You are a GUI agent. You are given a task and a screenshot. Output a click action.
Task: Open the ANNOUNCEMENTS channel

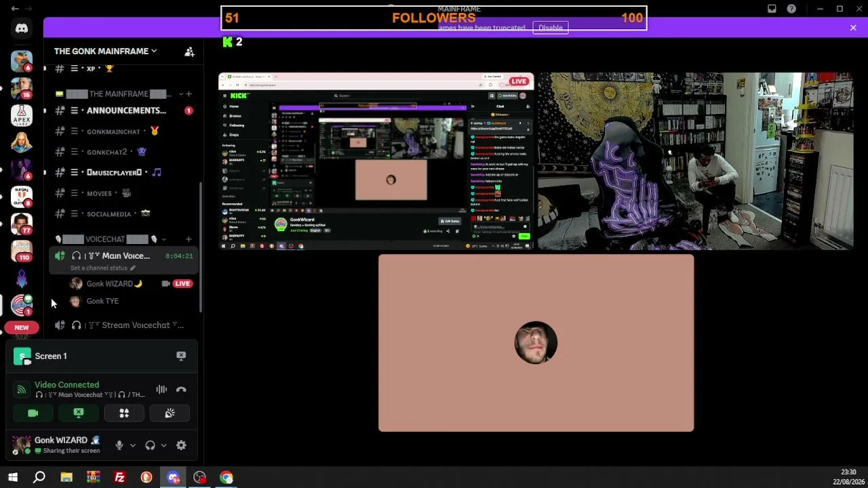(122, 110)
